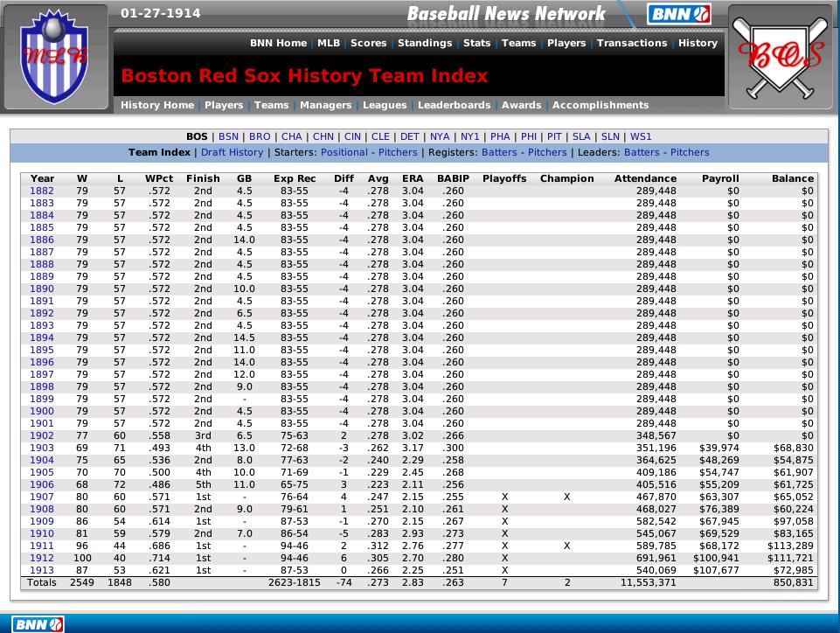Image resolution: width=840 pixels, height=633 pixels.
Task: Select the NYA team link
Action: (x=440, y=136)
